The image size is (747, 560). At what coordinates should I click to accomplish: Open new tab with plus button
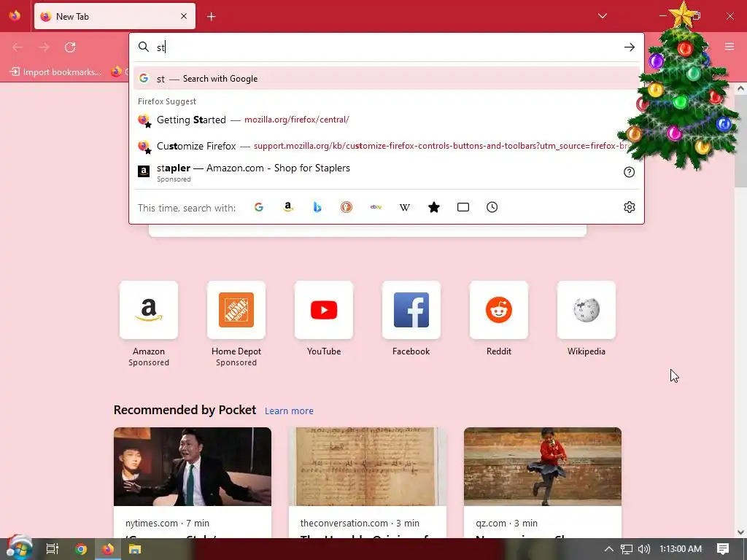(212, 17)
